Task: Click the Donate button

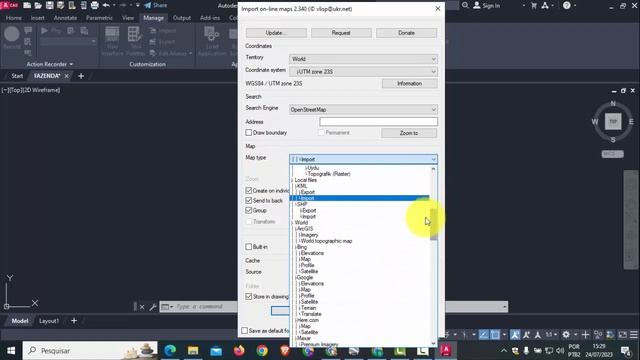Action: [407, 33]
